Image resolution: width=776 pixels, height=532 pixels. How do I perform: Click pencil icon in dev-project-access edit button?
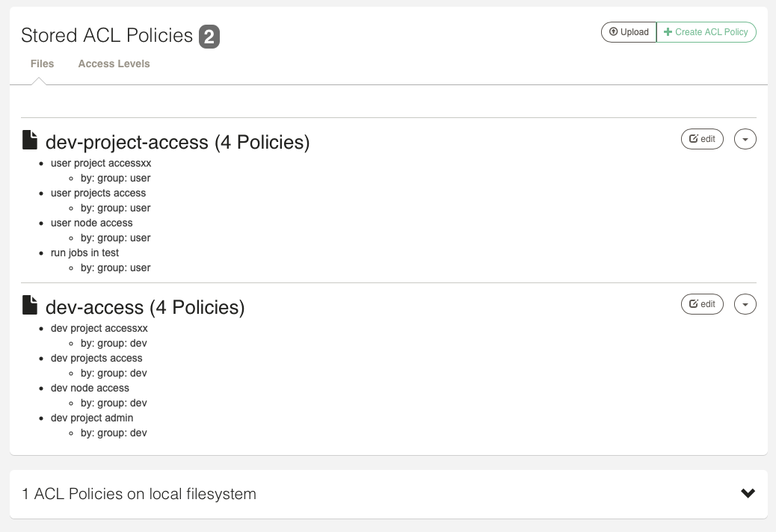pos(693,139)
